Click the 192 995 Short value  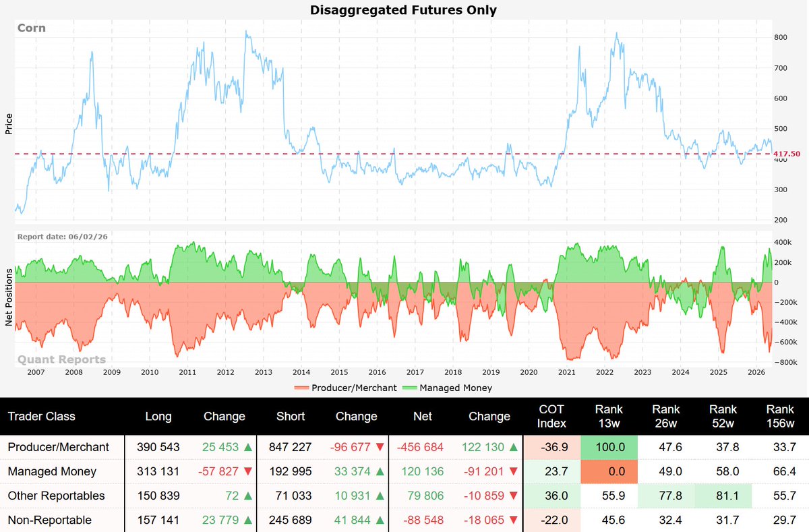coord(291,471)
